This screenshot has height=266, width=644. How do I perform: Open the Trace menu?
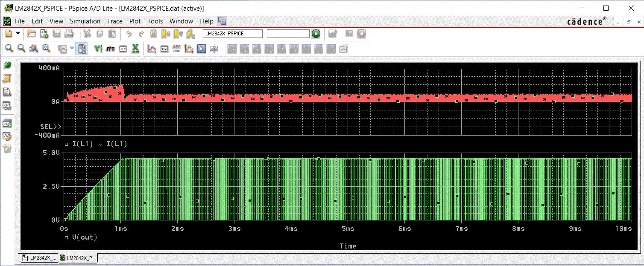pos(114,21)
